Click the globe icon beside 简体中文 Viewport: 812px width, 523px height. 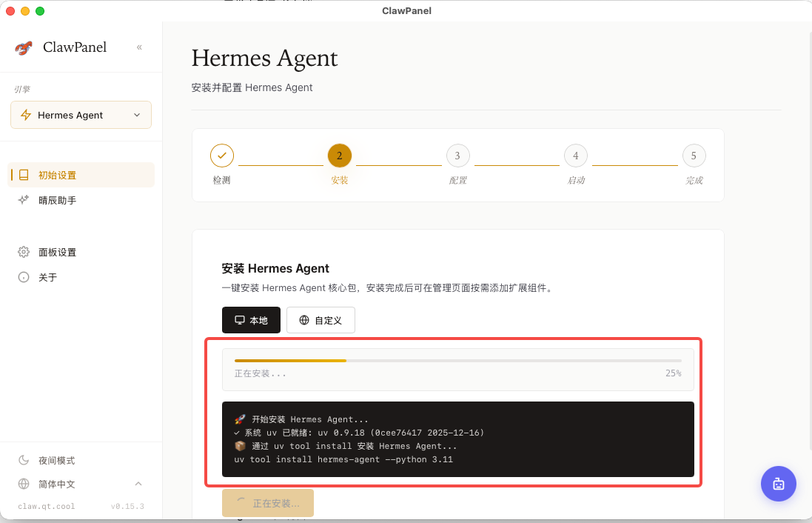point(24,484)
